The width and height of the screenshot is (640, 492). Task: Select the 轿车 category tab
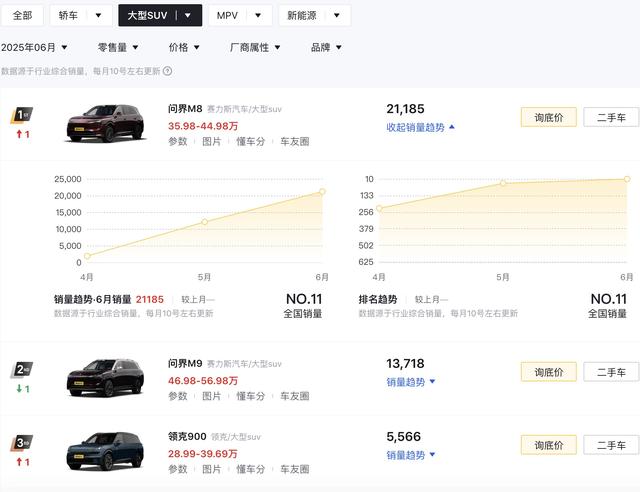[68, 16]
